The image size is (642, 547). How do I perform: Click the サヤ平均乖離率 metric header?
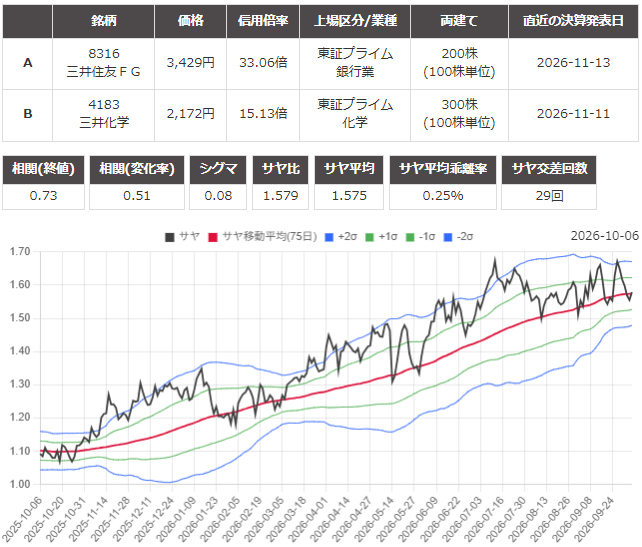click(x=443, y=169)
